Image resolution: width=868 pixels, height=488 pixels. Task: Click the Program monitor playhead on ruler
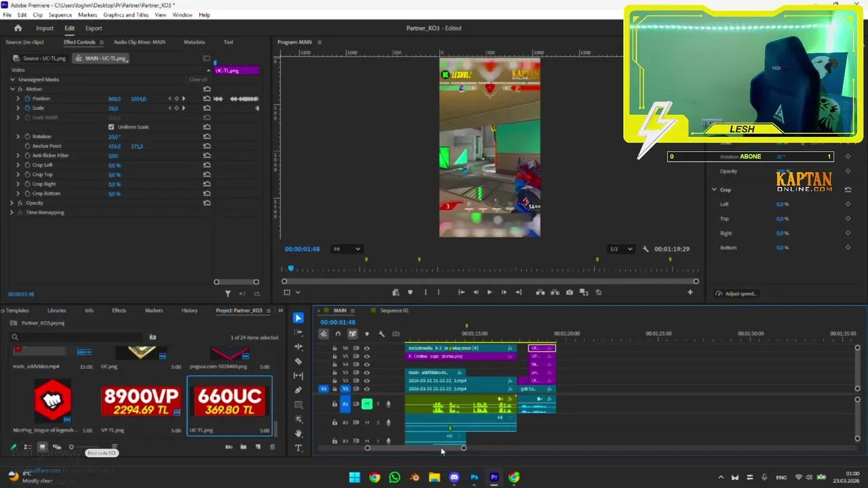291,268
